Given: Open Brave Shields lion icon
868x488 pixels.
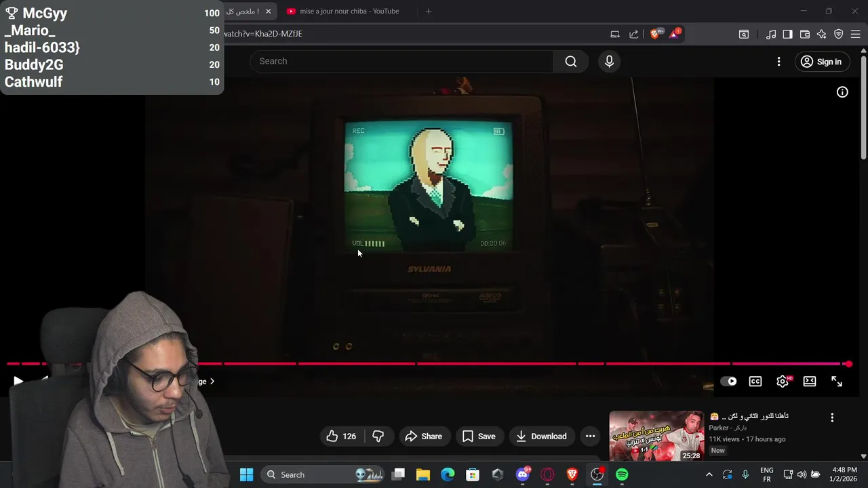Looking at the screenshot, I should pos(655,34).
